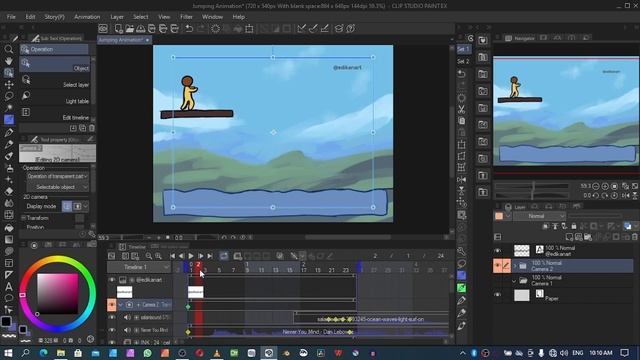Image resolution: width=640 pixels, height=360 pixels.
Task: Click the Operation sub tool group tab
Action: coord(53,49)
